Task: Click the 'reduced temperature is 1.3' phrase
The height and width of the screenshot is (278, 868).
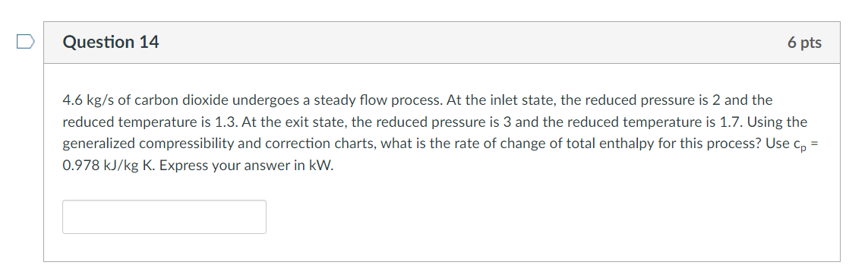Action: pos(151,122)
